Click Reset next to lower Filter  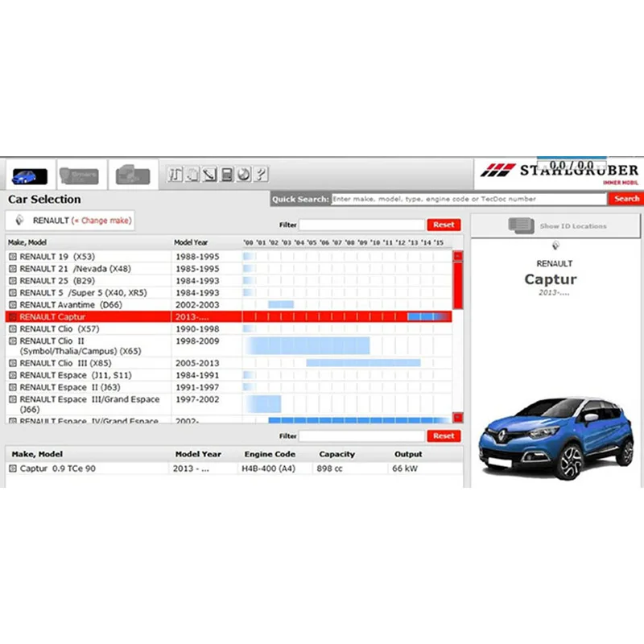(444, 436)
